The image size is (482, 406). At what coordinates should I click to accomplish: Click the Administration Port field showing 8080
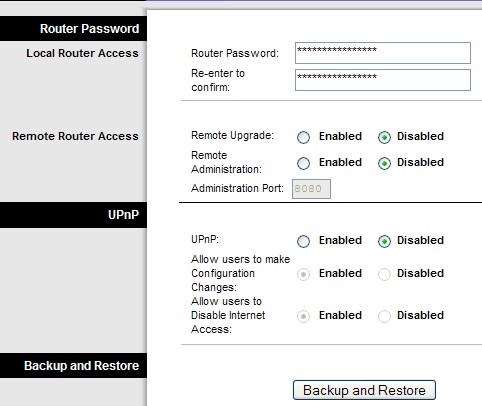point(311,189)
